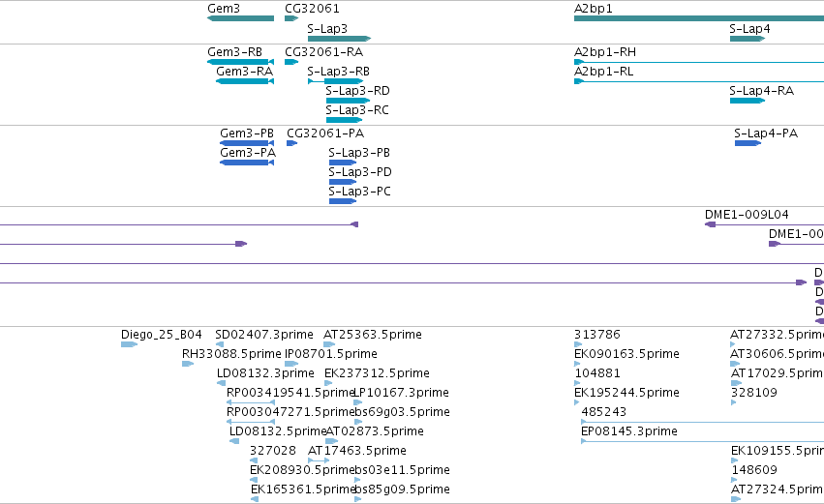The width and height of the screenshot is (824, 504).
Task: Select the CG32061-PA CDS label
Action: coord(325,133)
